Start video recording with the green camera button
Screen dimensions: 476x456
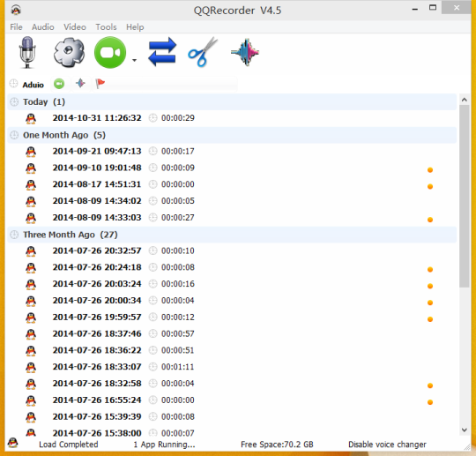click(110, 53)
